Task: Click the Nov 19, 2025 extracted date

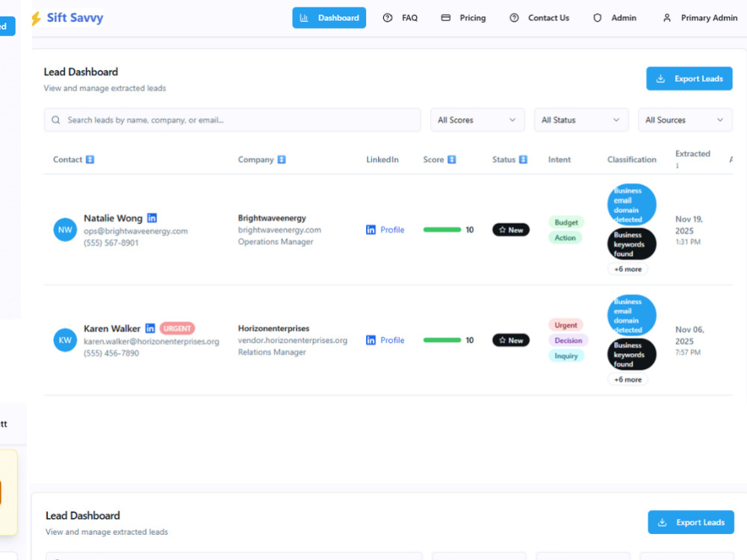Action: coord(689,225)
